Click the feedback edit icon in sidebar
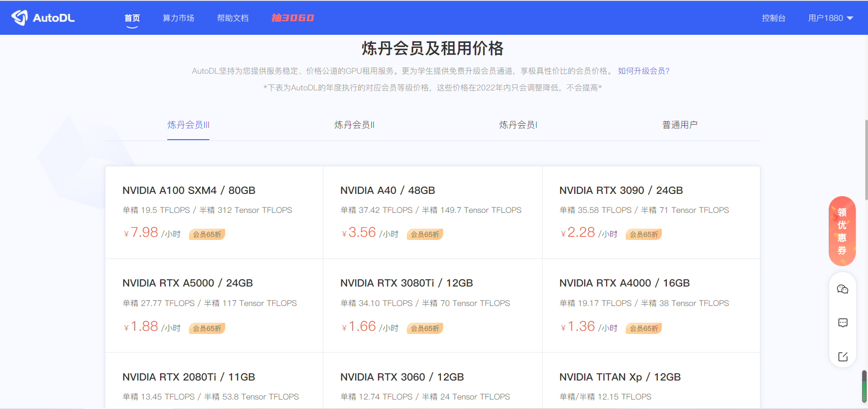Viewport: 868px width, 409px height. (842, 357)
